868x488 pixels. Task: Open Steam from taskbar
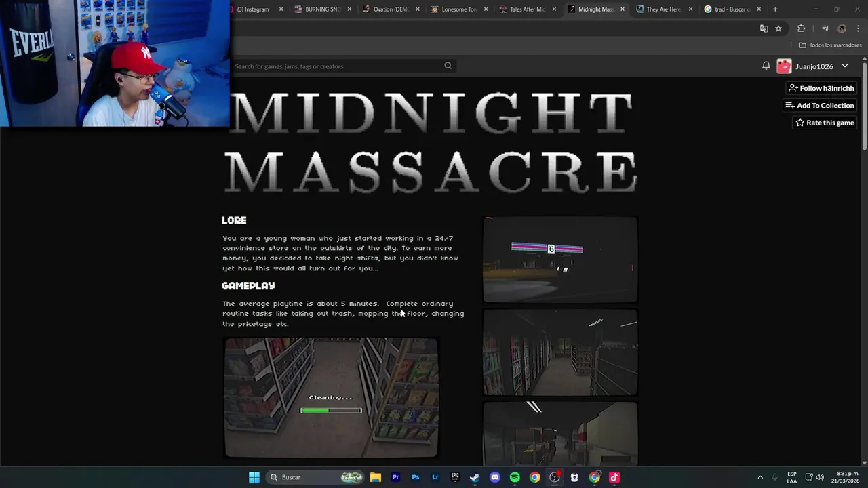point(475,477)
